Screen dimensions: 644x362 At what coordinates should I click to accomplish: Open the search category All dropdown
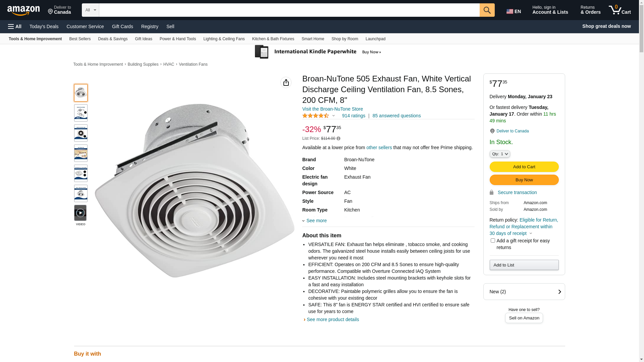91,10
